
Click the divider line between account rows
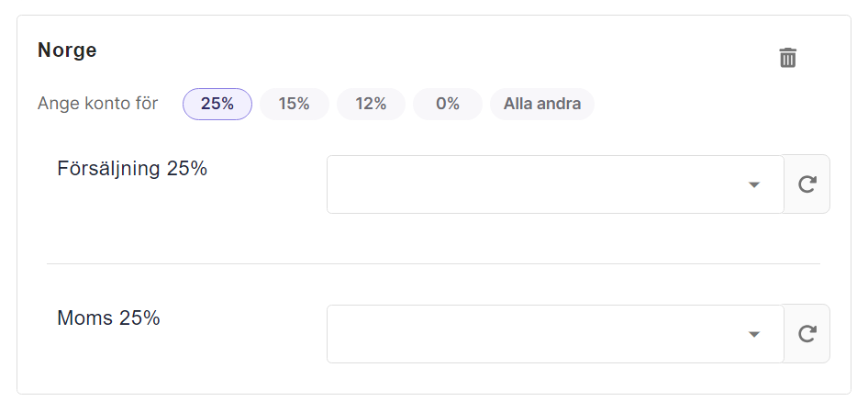point(433,263)
